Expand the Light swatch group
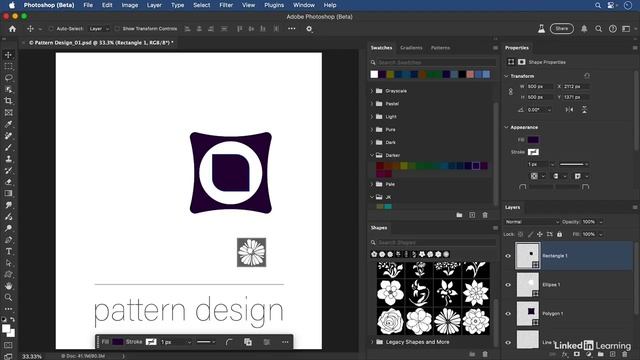The height and width of the screenshot is (360, 640). (372, 116)
